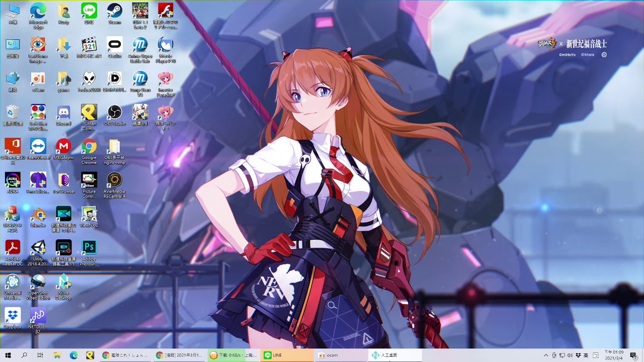Launch LINE from the desktop icon

coord(89,14)
